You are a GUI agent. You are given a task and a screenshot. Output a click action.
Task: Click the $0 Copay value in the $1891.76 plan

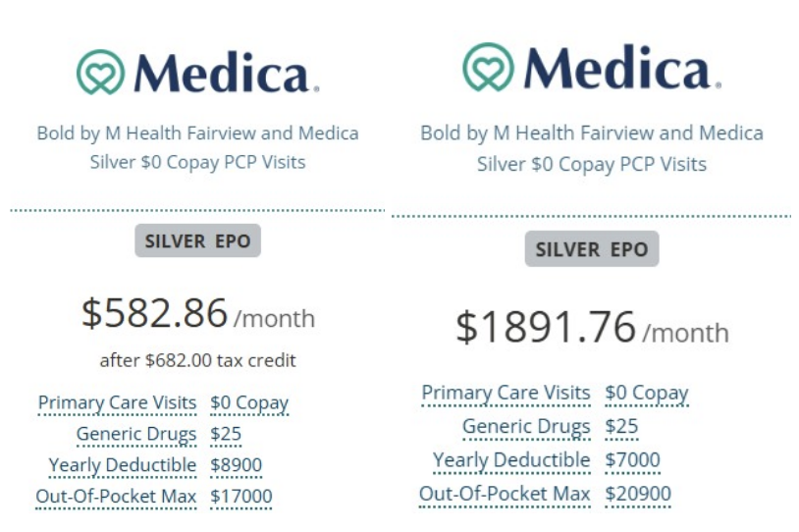pyautogui.click(x=646, y=393)
